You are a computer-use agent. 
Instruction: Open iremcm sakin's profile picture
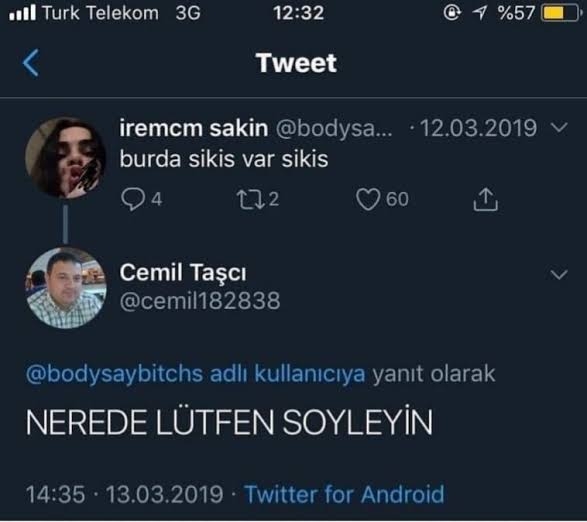pyautogui.click(x=66, y=158)
